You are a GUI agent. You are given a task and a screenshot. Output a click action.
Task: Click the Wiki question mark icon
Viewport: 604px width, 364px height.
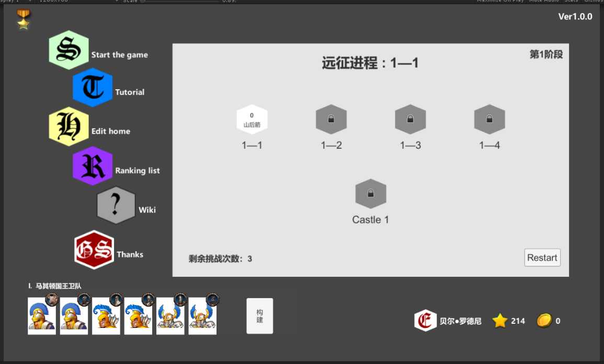pos(116,205)
